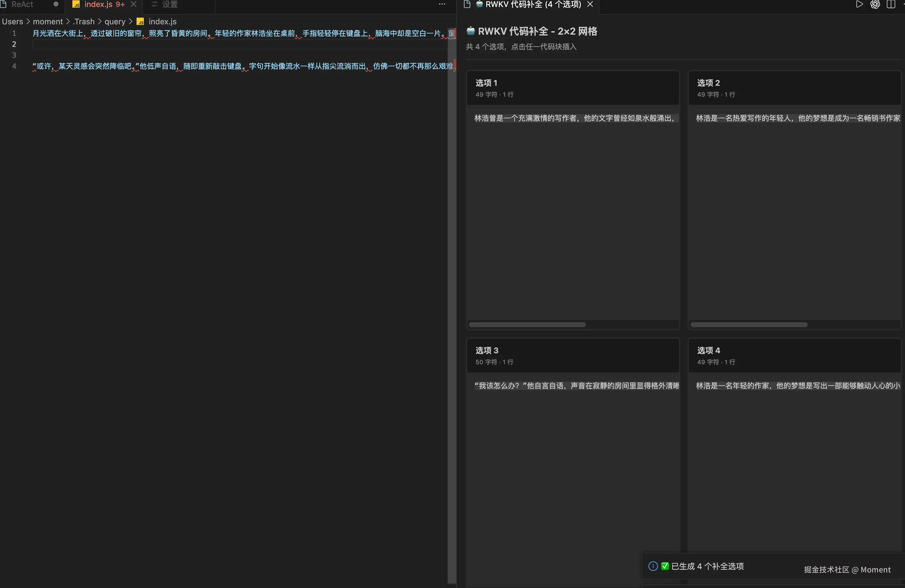The image size is (905, 588).
Task: Click the settings slider icon on the 设置 tab
Action: tap(154, 5)
